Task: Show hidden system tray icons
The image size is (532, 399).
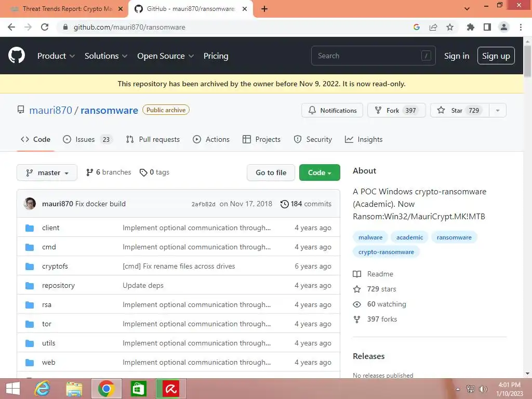Action: 458,389
